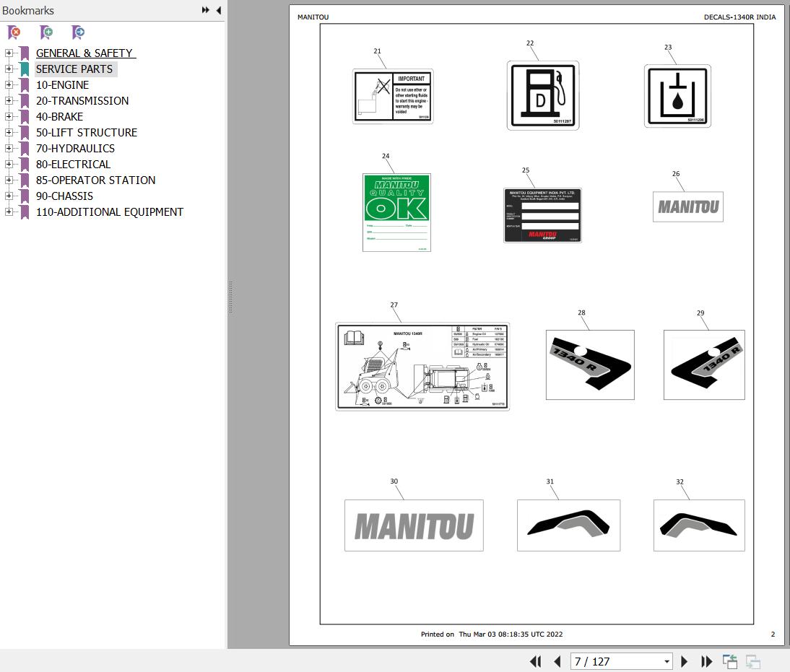The width and height of the screenshot is (790, 672).
Task: Go to previous page arrow
Action: 557,661
